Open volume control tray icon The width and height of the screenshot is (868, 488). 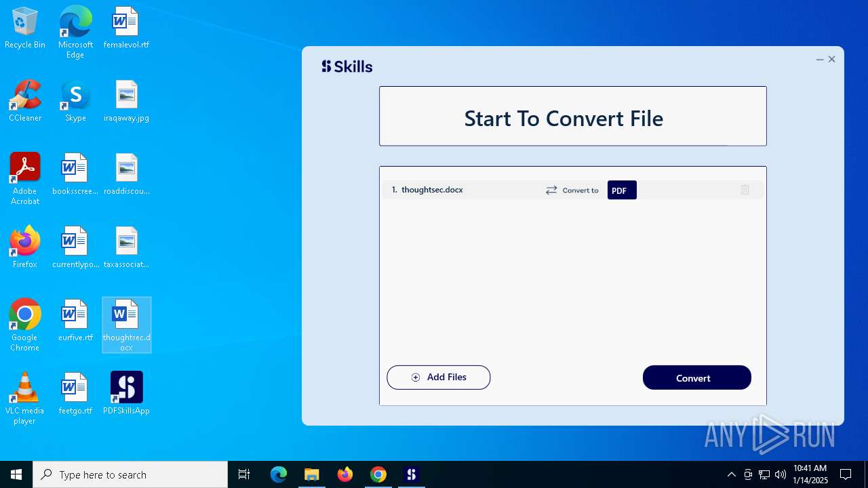pyautogui.click(x=781, y=474)
